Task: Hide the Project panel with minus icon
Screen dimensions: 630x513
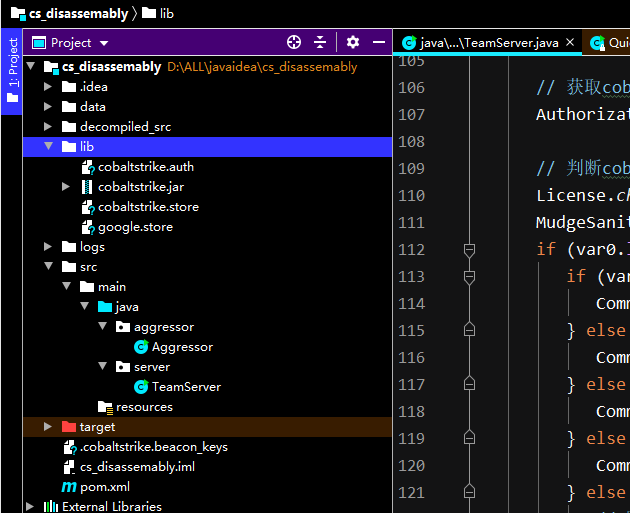Action: [x=379, y=42]
